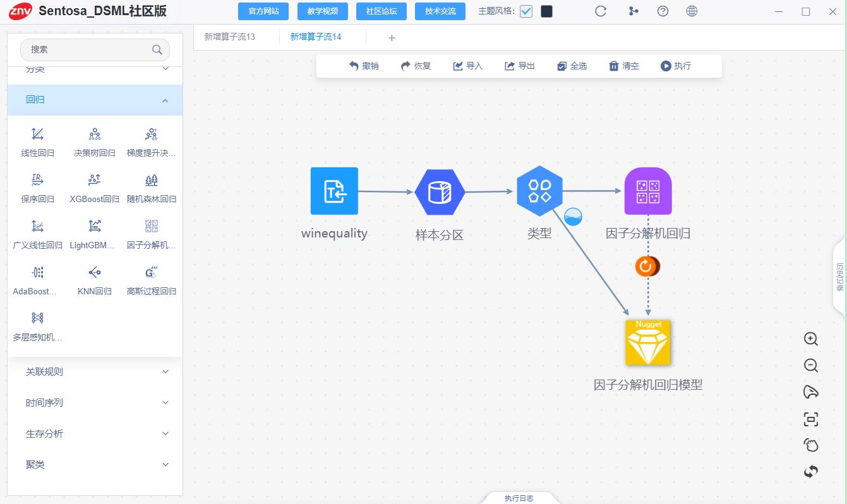Click the search magnifier in the sidebar

click(157, 49)
